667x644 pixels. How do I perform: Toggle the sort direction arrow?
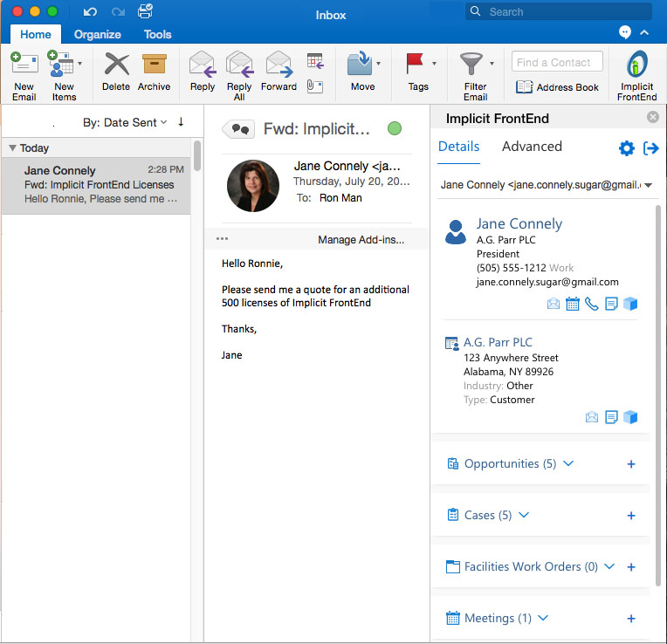(181, 122)
